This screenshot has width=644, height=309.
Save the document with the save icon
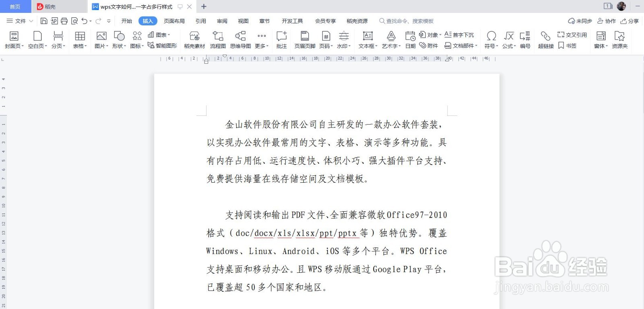[x=44, y=21]
